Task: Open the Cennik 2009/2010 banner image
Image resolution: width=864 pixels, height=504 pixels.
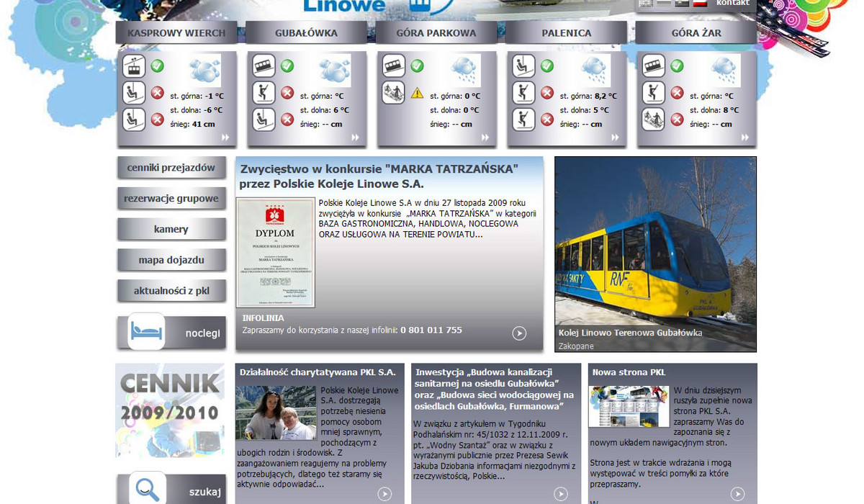Action: pyautogui.click(x=171, y=410)
